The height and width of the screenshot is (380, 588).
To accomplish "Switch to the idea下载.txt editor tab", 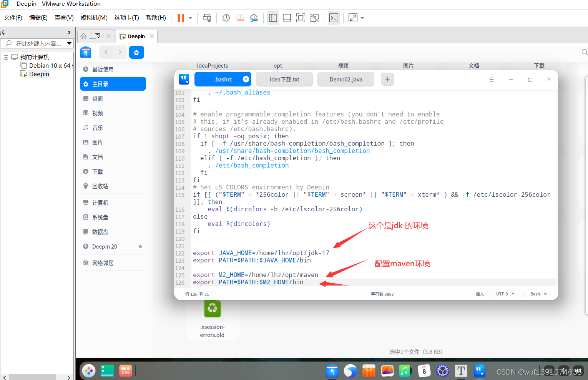I will click(x=284, y=80).
